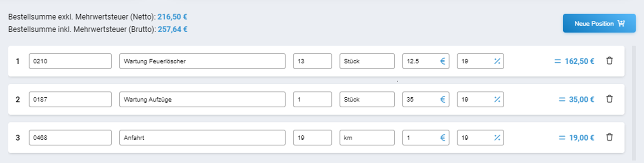Click the trash icon for Wartung Aufzüge

(609, 99)
